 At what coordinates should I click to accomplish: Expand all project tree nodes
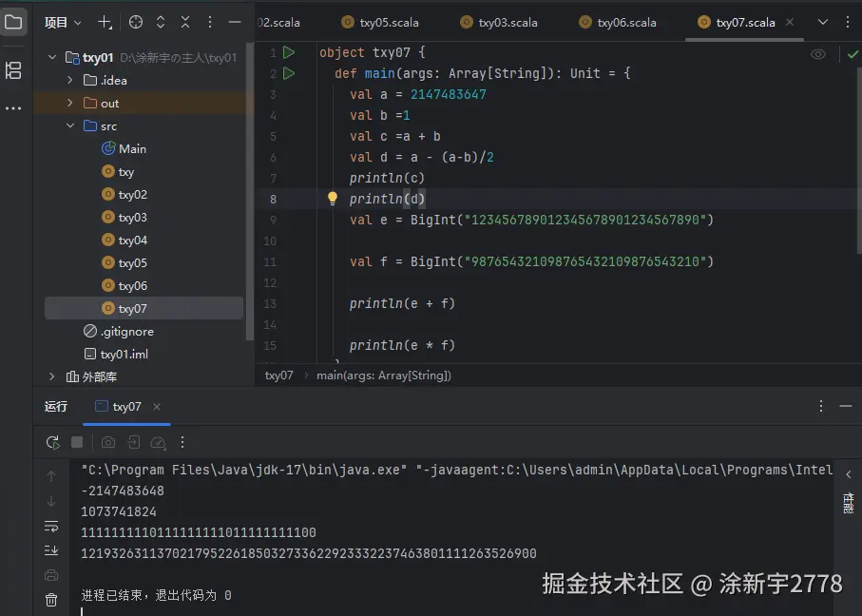[x=161, y=22]
